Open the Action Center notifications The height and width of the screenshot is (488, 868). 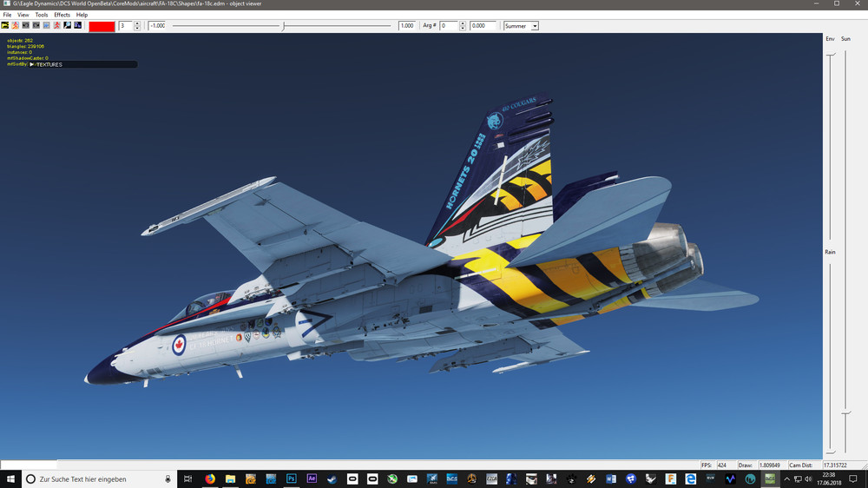[x=853, y=479]
